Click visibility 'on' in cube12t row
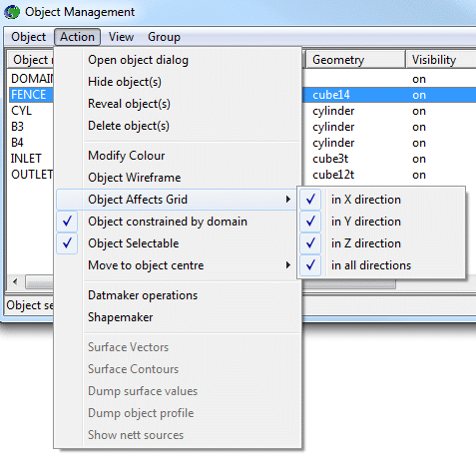 click(419, 175)
